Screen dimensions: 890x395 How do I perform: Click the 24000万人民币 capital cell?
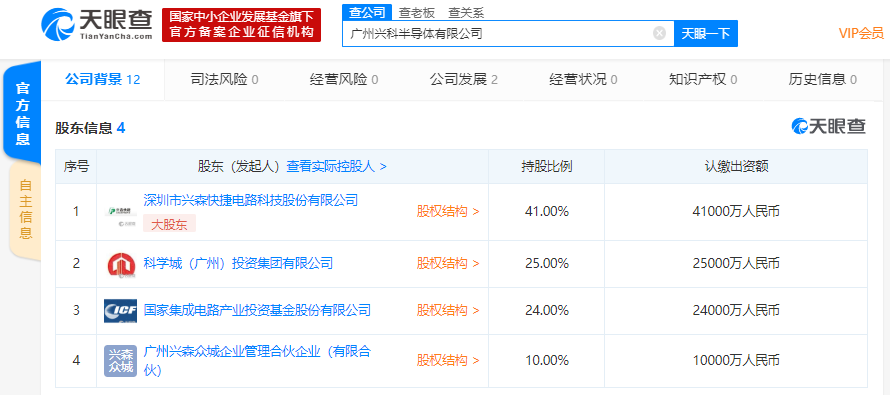pos(736,310)
